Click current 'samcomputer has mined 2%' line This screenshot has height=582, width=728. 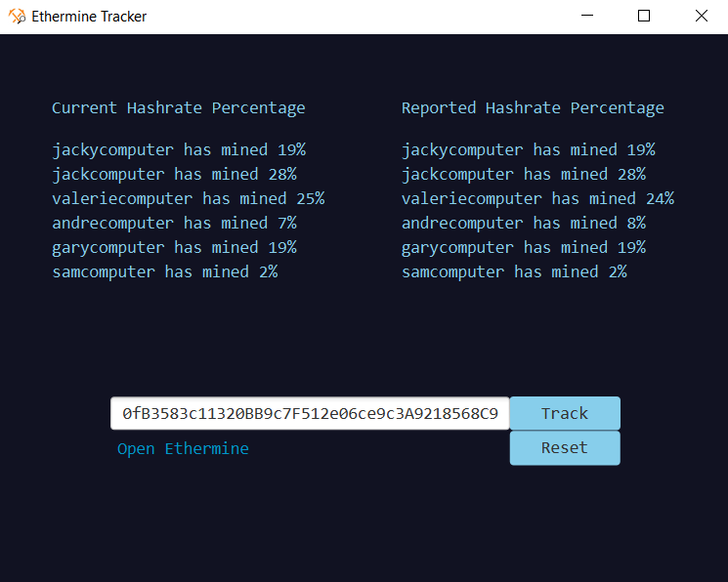pos(165,272)
